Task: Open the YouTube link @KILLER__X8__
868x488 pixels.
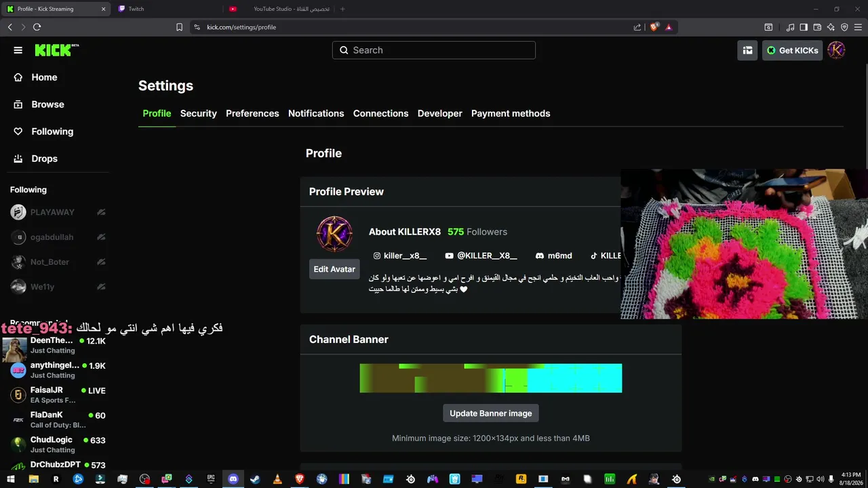Action: pos(481,256)
